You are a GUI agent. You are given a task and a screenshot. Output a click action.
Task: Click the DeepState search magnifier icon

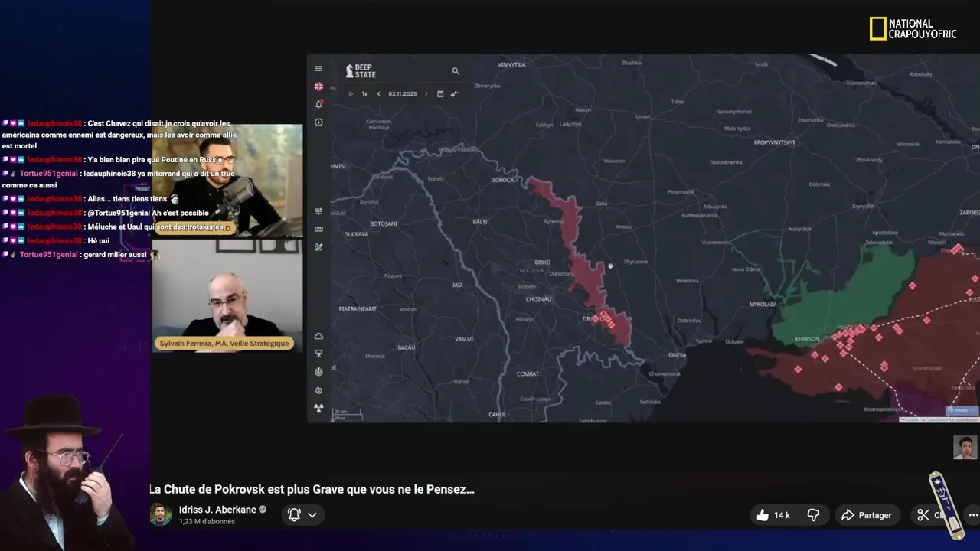click(456, 71)
